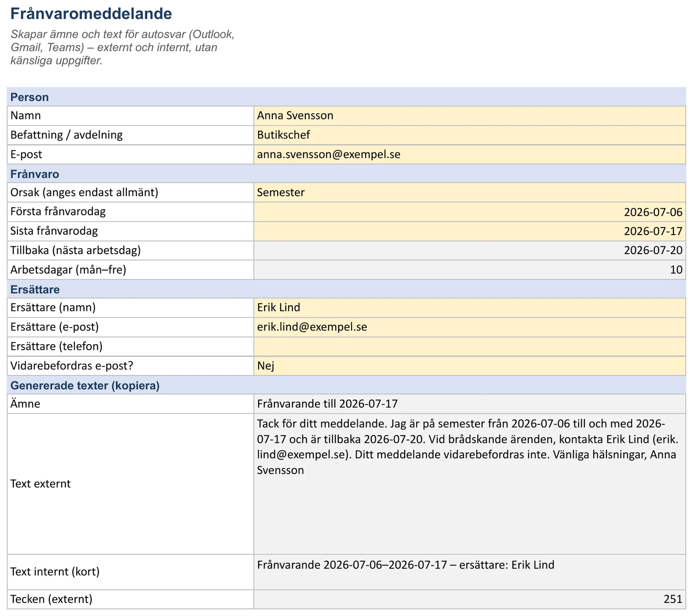
Task: Click the Genererade texter (kopiera) header
Action: 346,385
